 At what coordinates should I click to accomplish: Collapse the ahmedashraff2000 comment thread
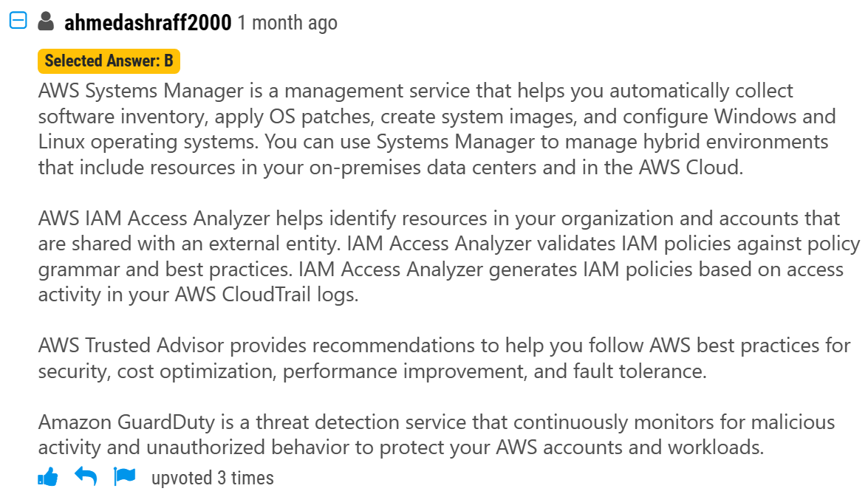(x=17, y=21)
